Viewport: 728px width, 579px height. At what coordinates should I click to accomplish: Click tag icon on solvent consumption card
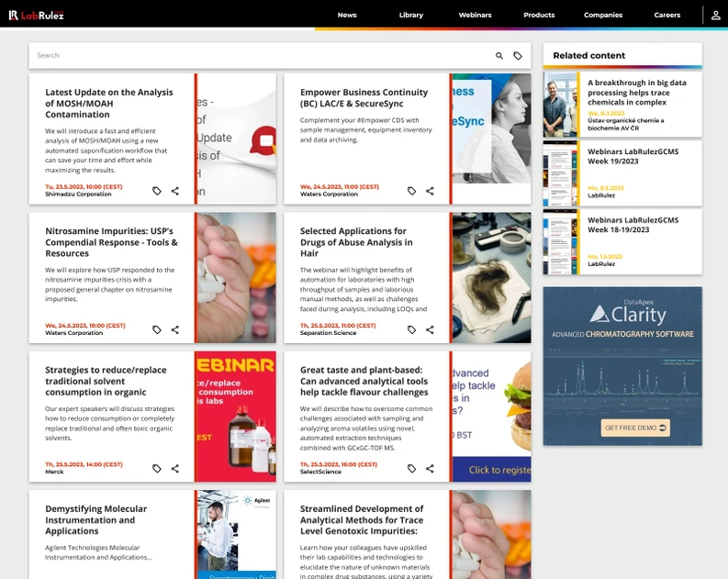click(157, 469)
